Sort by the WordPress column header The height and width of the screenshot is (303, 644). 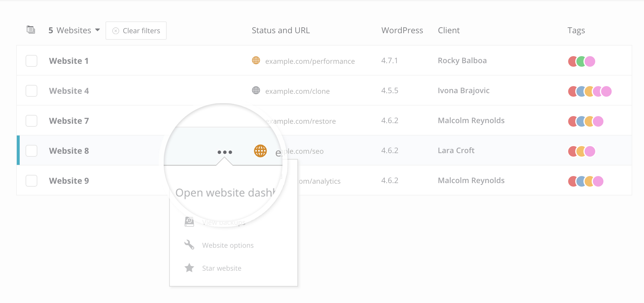(x=402, y=31)
